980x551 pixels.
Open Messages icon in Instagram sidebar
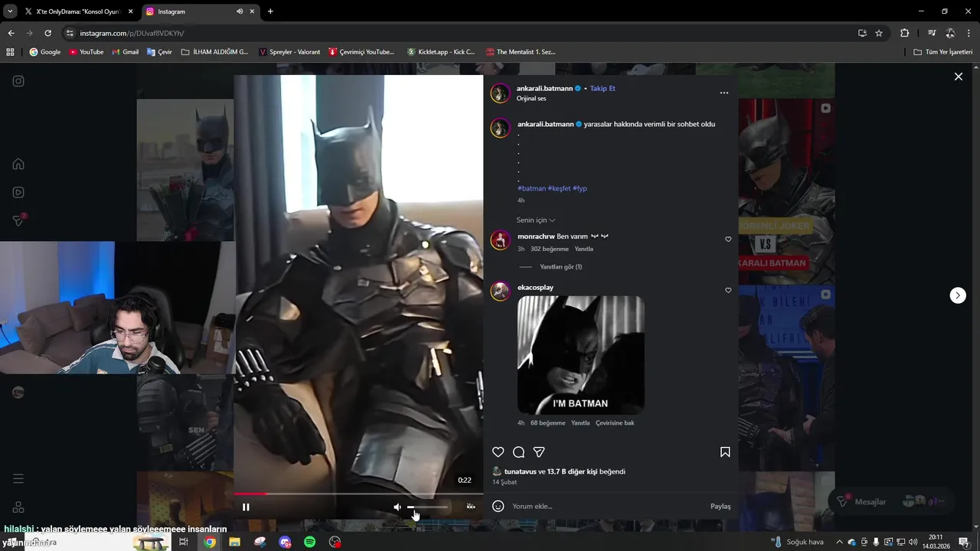[x=19, y=220]
